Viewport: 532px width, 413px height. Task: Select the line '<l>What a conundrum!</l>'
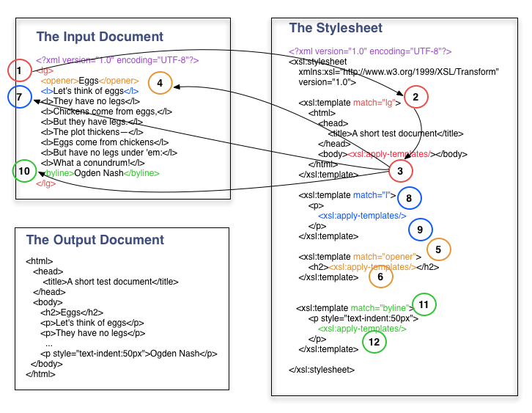tap(92, 163)
